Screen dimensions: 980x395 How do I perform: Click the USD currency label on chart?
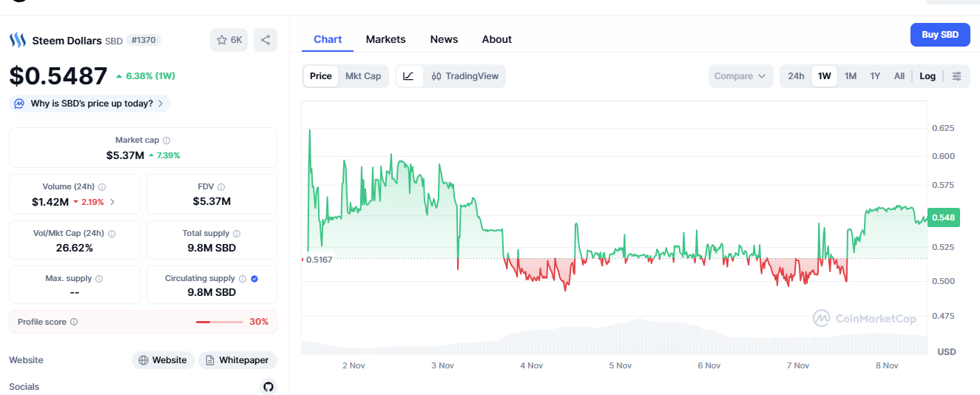[x=947, y=351]
